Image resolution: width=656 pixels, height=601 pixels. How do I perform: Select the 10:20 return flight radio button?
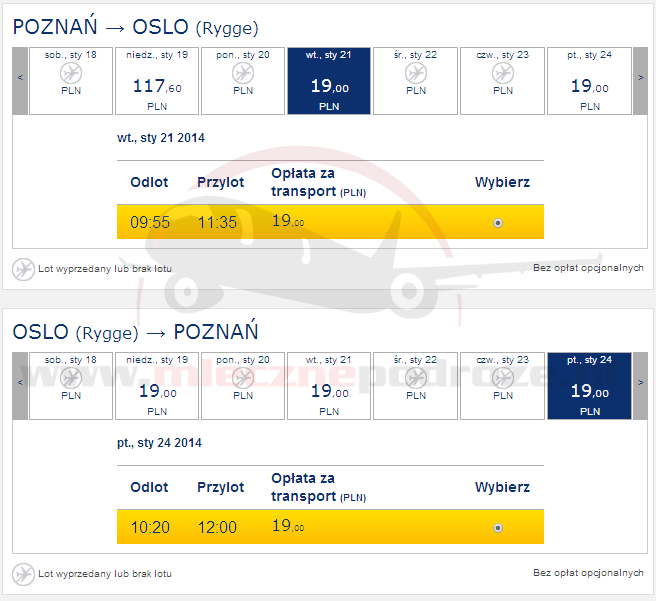coord(497,528)
